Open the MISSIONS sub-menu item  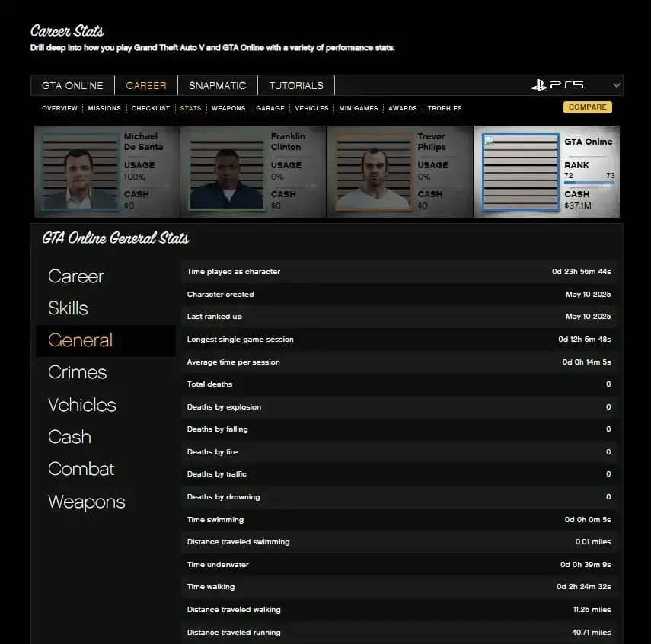104,108
